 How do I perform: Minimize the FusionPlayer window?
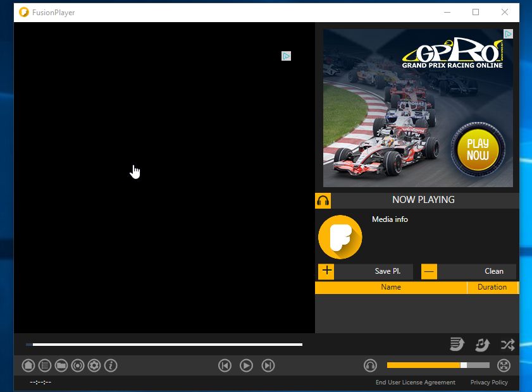click(x=447, y=12)
